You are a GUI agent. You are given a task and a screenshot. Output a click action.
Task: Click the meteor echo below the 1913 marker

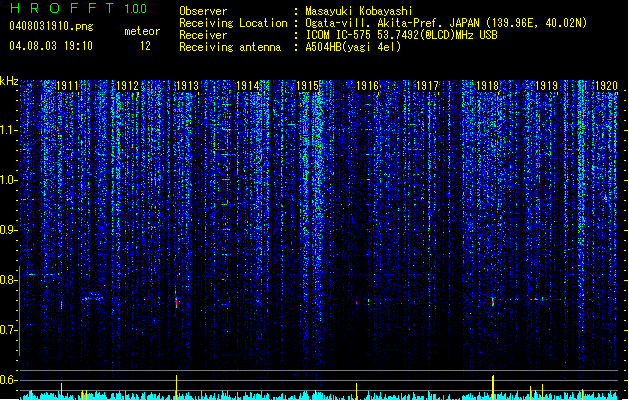click(176, 301)
